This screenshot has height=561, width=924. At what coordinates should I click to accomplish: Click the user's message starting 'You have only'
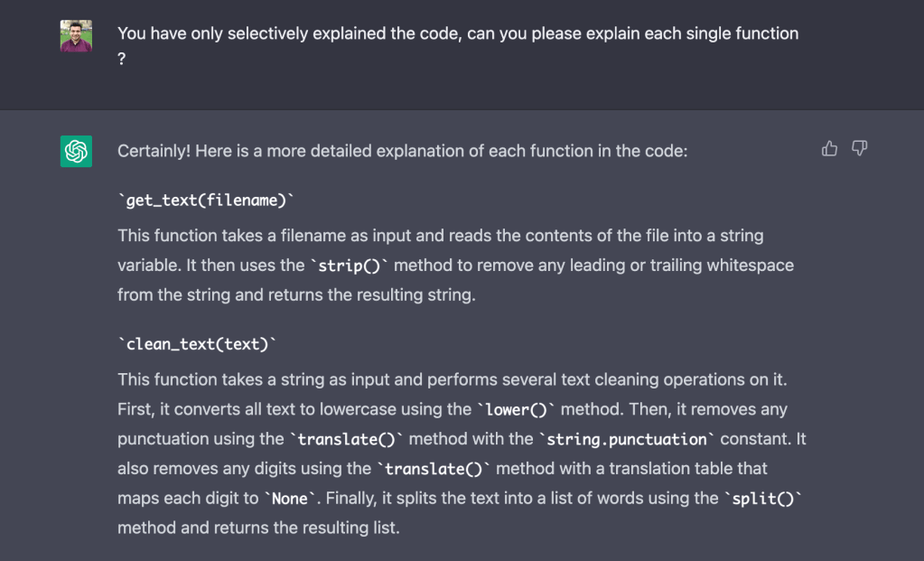point(457,34)
